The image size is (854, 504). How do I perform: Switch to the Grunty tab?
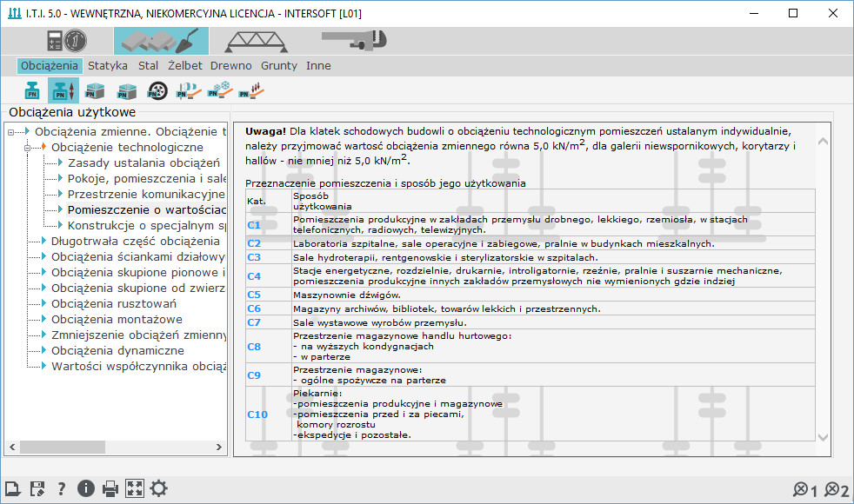(279, 66)
